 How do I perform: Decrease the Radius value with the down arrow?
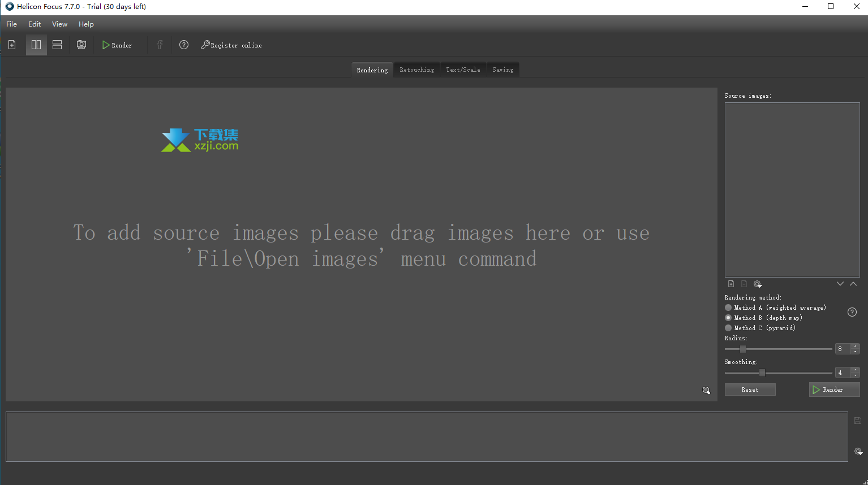pyautogui.click(x=856, y=352)
